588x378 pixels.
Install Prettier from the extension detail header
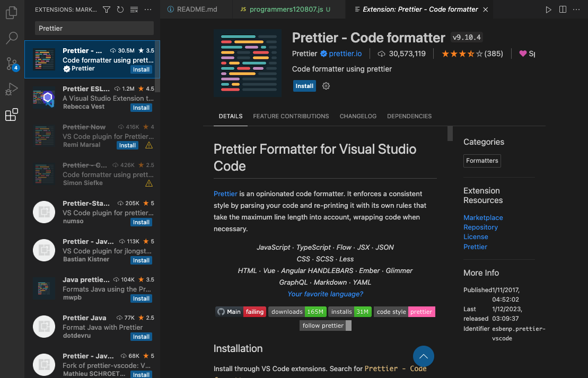click(304, 86)
